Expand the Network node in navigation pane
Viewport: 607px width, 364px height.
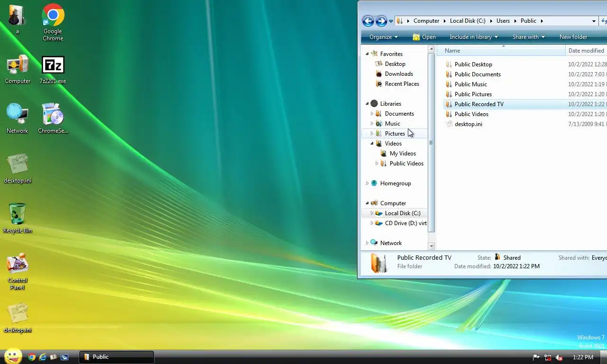[367, 243]
